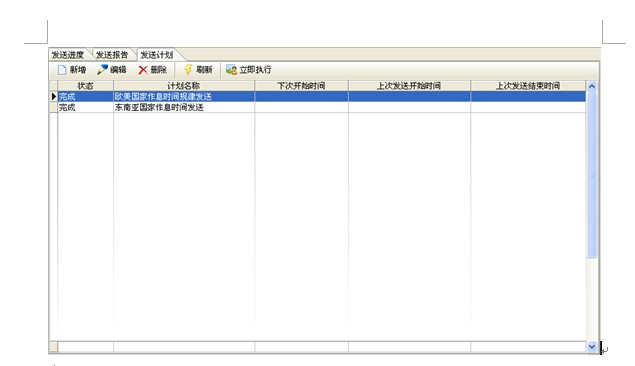The height and width of the screenshot is (366, 635).
Task: Click the 删除 button text
Action: coord(158,70)
